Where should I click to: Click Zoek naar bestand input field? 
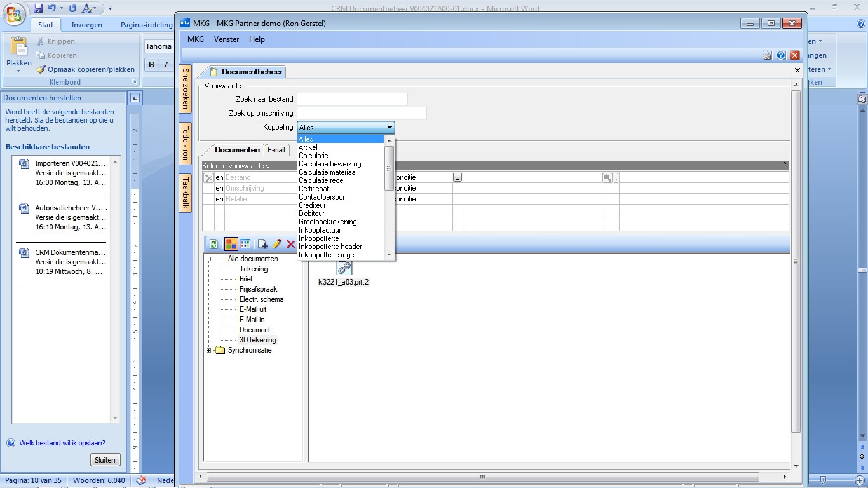(352, 99)
